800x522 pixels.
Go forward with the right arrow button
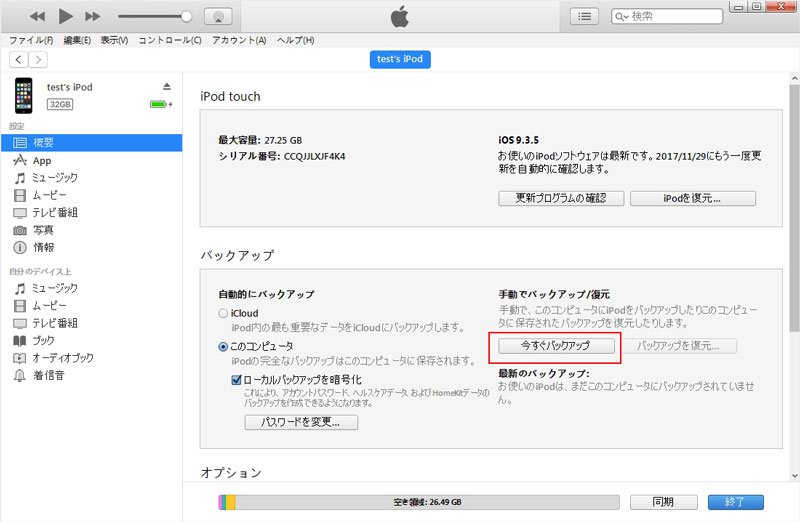point(38,60)
